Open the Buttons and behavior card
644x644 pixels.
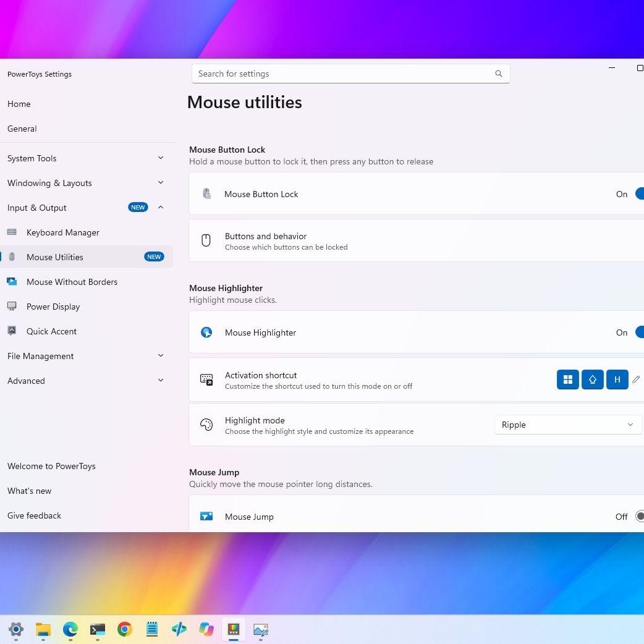pyautogui.click(x=417, y=240)
